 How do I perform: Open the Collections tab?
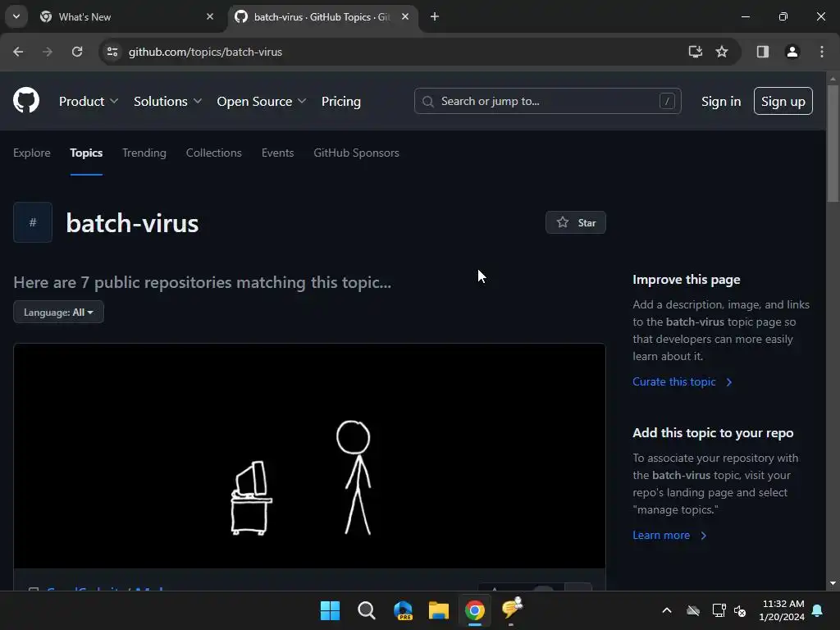pos(214,153)
